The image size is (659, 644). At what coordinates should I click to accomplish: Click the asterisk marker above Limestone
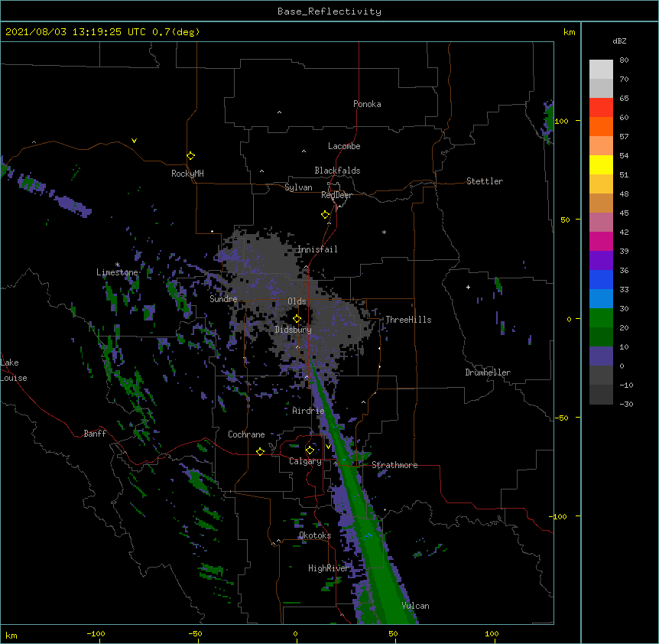click(117, 265)
